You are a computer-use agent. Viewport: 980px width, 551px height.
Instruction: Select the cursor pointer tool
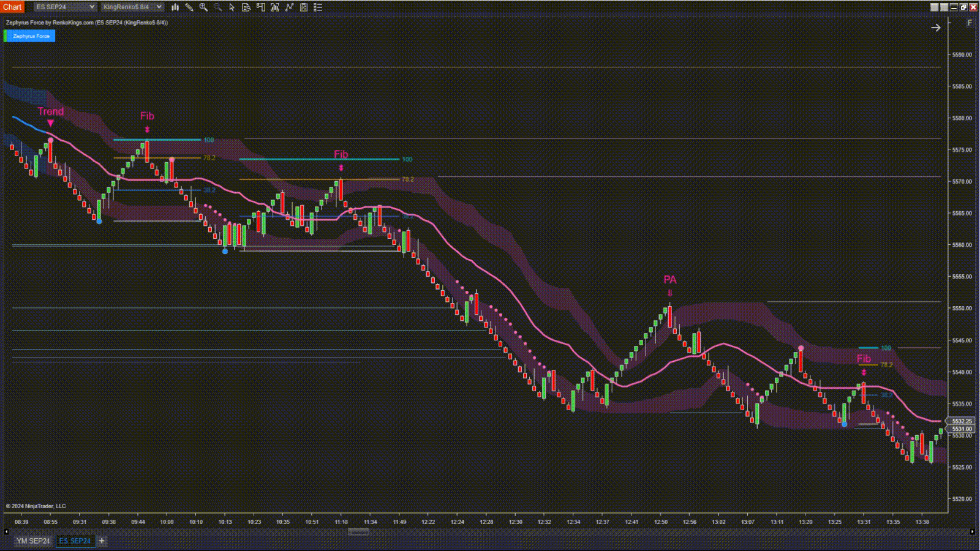[232, 7]
